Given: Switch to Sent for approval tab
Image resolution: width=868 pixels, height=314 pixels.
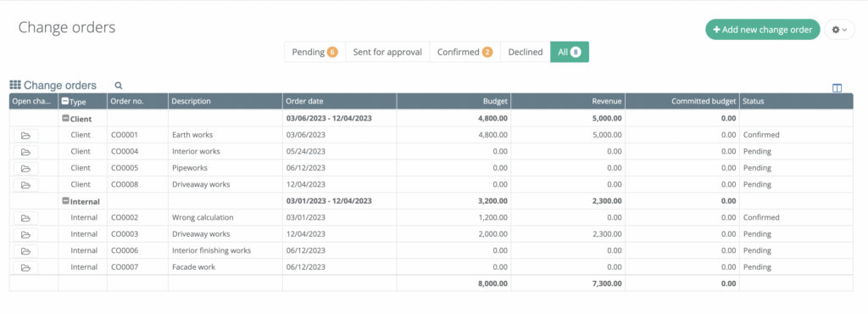Looking at the screenshot, I should (387, 52).
